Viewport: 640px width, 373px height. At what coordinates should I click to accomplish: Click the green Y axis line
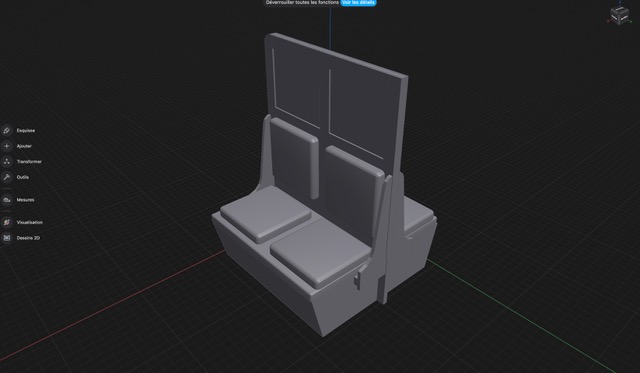pos(522,315)
